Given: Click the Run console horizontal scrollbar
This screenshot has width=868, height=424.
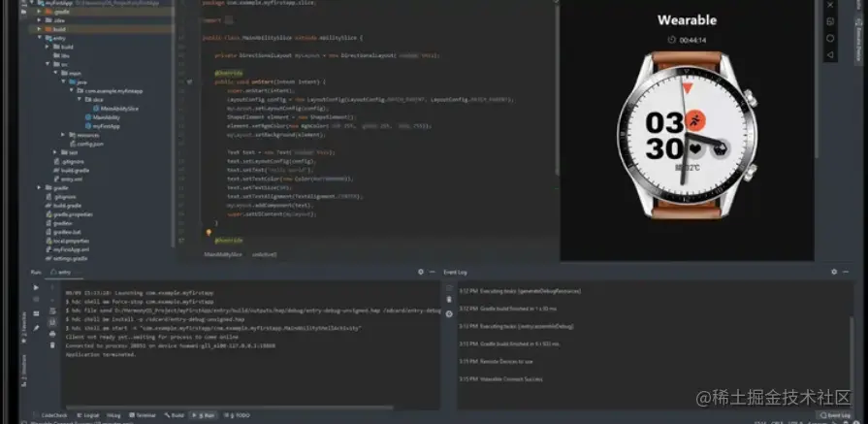Looking at the screenshot, I should click(x=230, y=408).
